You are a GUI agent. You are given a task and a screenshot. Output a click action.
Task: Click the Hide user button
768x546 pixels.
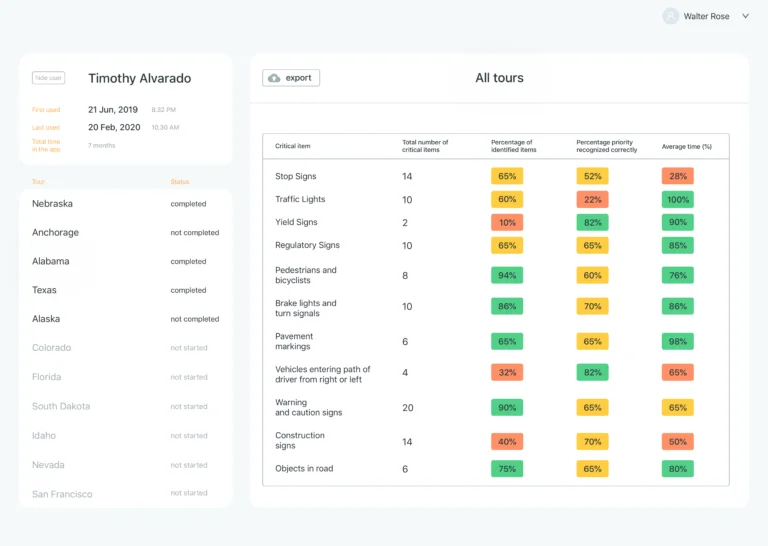click(x=48, y=78)
